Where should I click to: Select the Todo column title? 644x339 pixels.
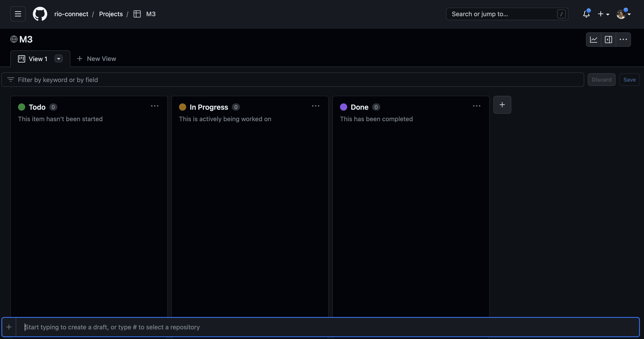click(x=37, y=107)
